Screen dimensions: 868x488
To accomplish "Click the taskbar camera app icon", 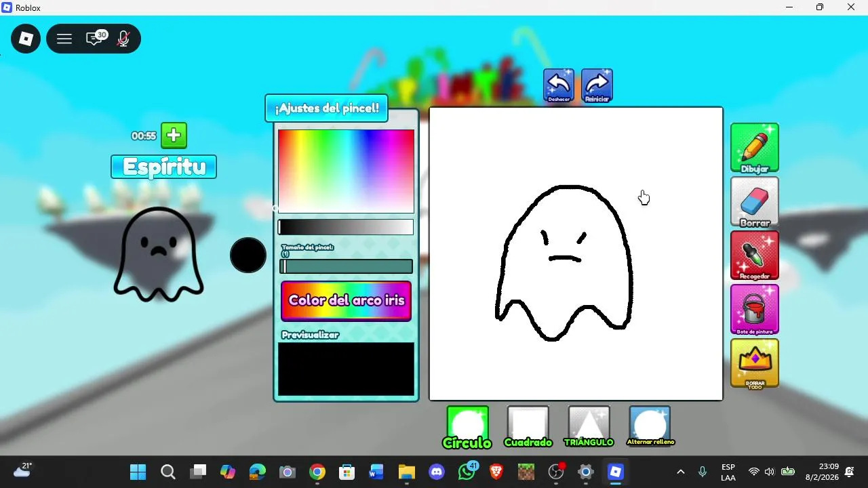I will tap(288, 472).
